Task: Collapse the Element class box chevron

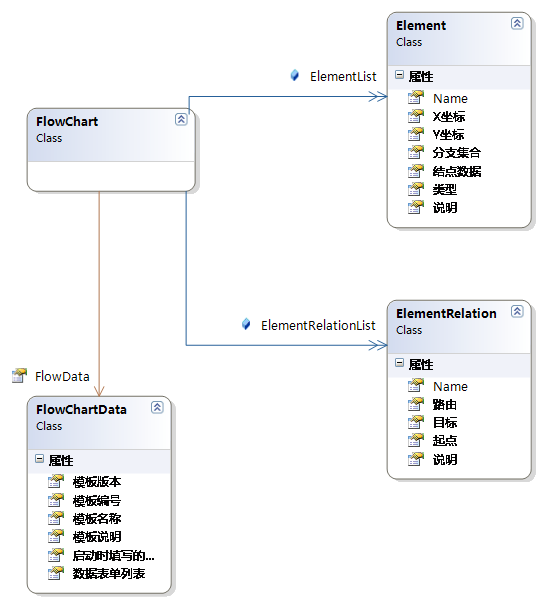Action: 517,23
